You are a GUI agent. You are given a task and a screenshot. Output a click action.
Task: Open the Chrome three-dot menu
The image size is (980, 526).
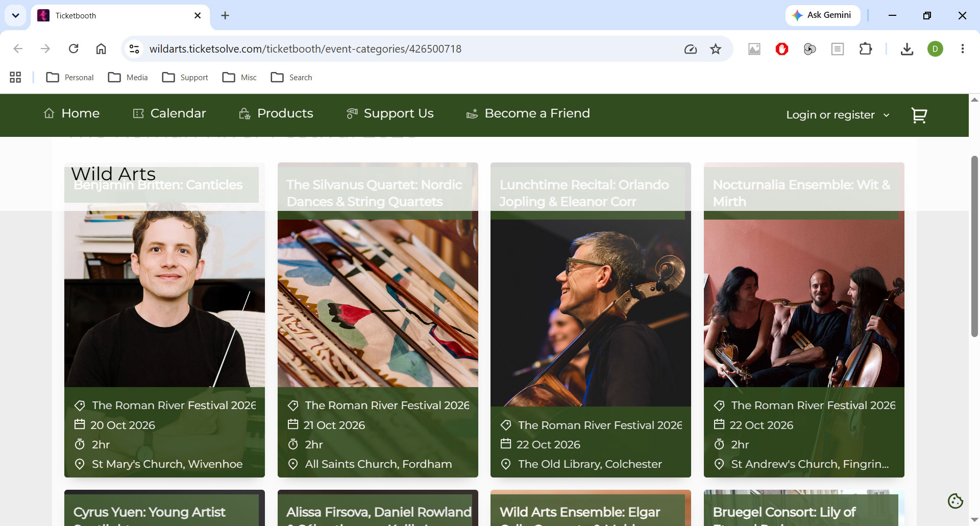[x=963, y=49]
